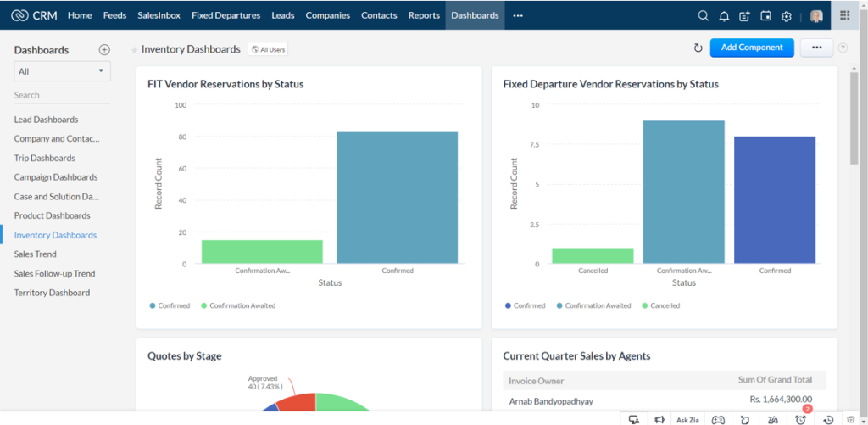868x425 pixels.
Task: Open the recycle bin icon in bottom bar
Action: coord(851,419)
